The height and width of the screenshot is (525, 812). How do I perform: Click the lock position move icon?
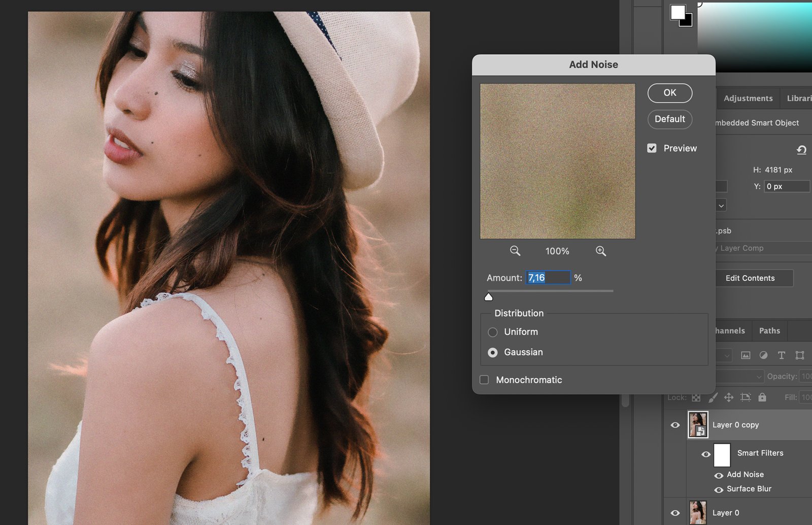pos(729,398)
